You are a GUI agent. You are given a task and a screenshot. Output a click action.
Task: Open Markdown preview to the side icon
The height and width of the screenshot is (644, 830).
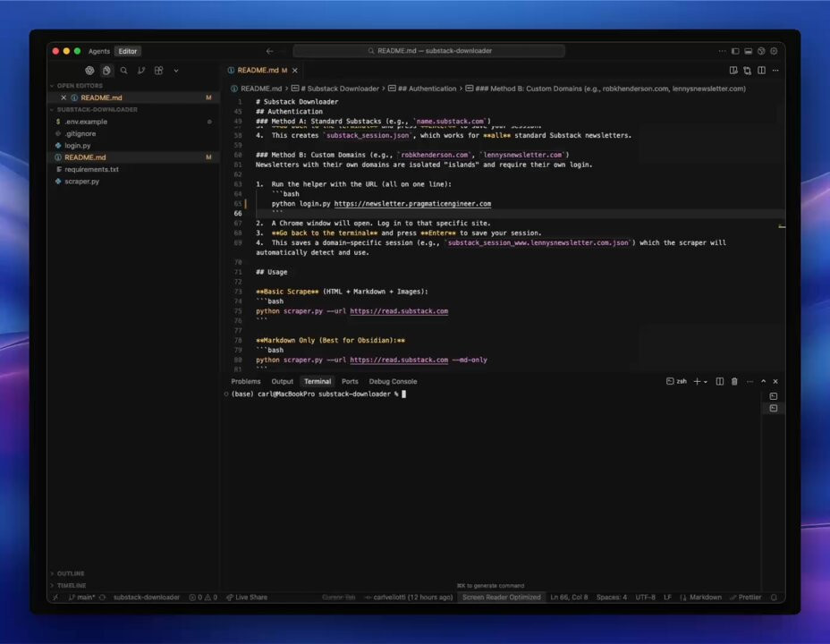[x=733, y=71]
